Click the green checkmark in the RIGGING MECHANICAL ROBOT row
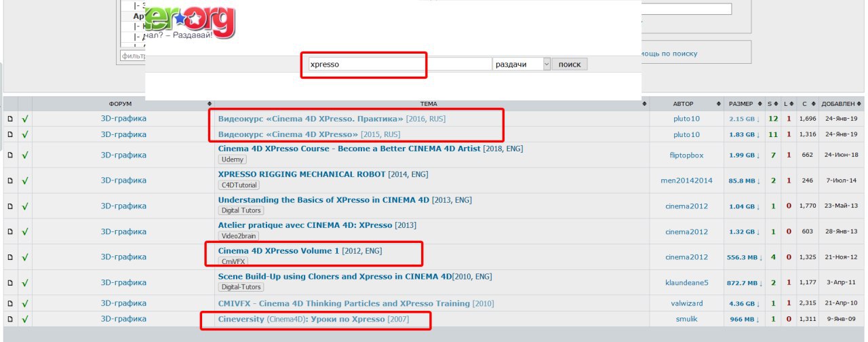 pos(25,180)
